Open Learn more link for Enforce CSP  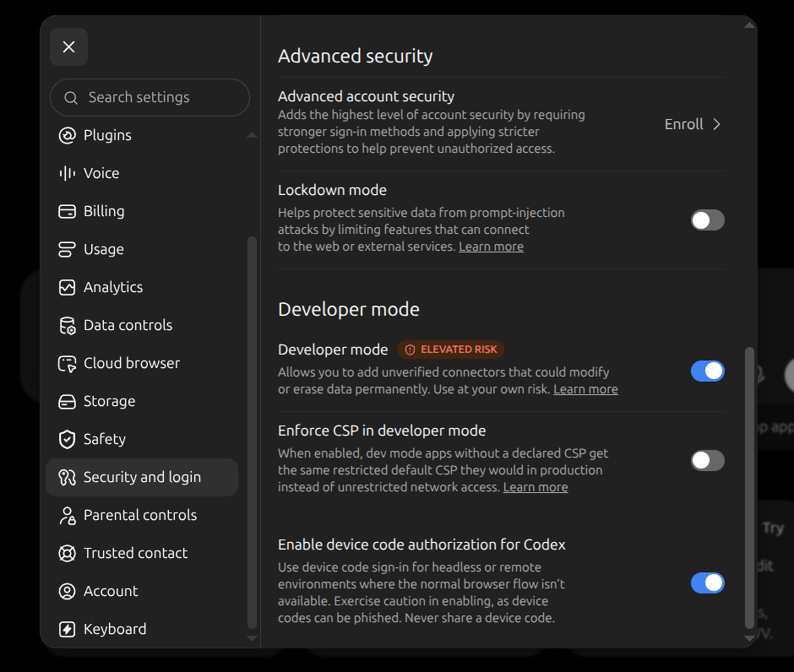point(536,487)
